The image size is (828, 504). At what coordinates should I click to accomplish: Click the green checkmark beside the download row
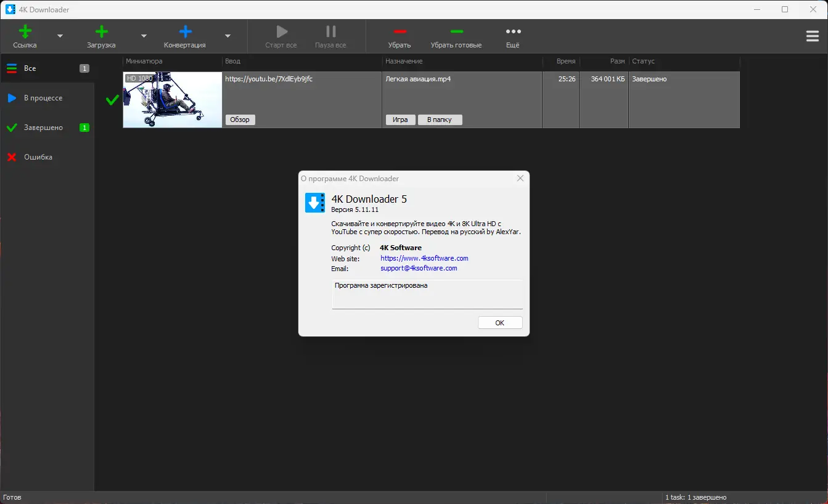pyautogui.click(x=112, y=100)
